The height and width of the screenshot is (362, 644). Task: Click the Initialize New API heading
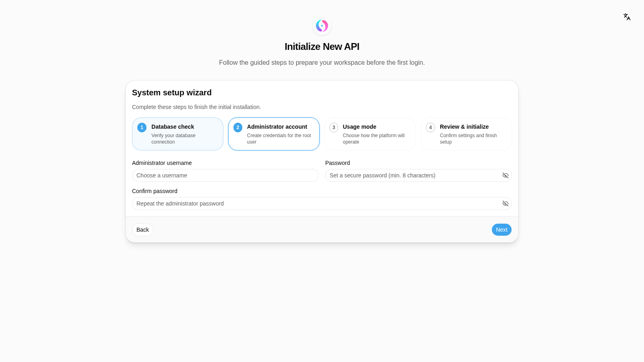coord(322,47)
